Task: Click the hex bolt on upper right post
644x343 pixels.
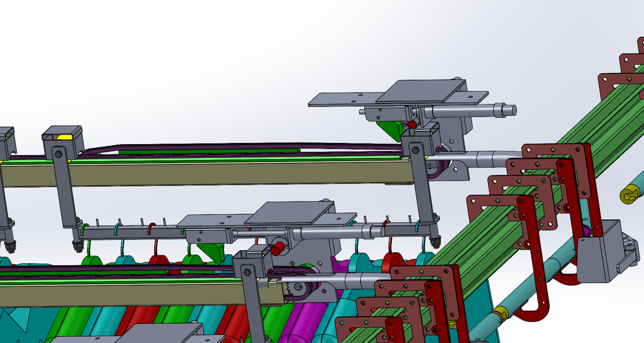Action: click(x=415, y=150)
